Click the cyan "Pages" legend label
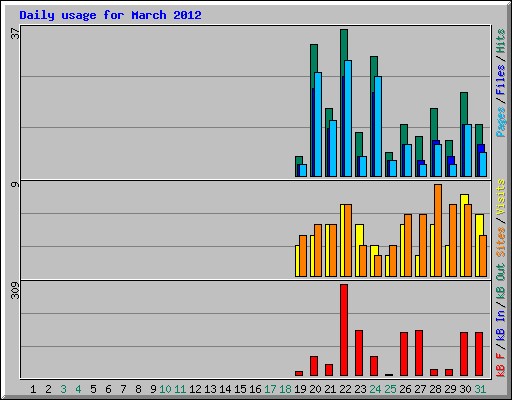The image size is (512, 400). (x=500, y=122)
